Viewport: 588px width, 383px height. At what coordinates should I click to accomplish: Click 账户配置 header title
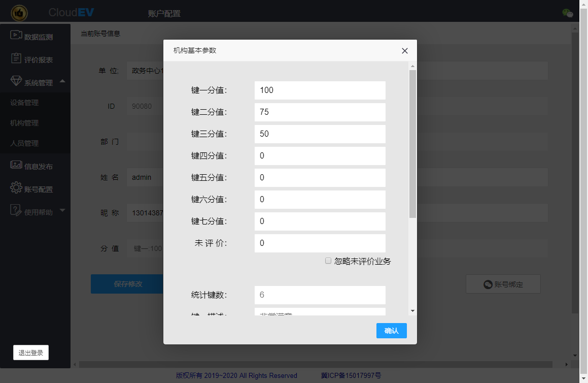pos(164,14)
